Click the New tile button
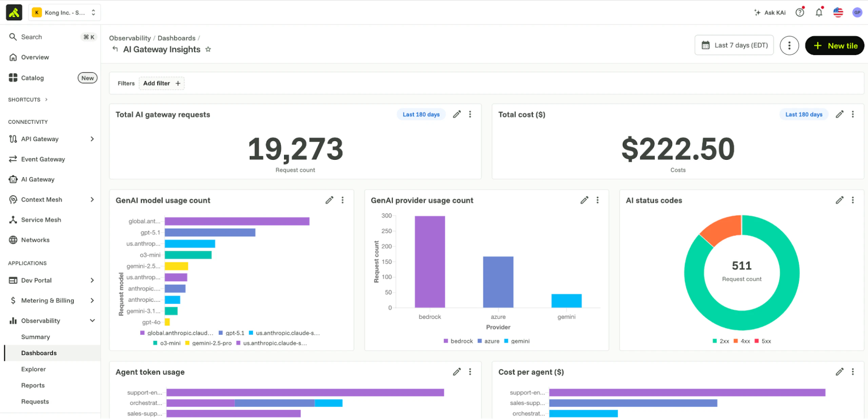The height and width of the screenshot is (419, 868). tap(835, 46)
